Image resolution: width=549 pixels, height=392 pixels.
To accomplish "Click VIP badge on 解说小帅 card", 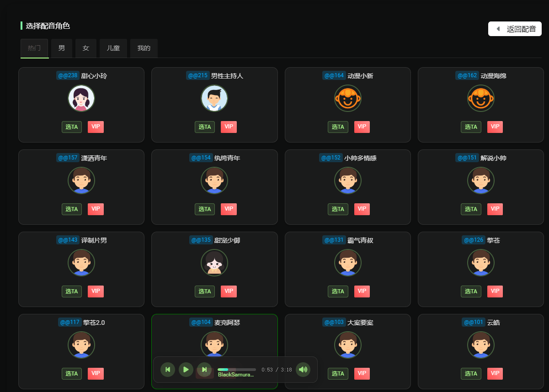I will [495, 209].
